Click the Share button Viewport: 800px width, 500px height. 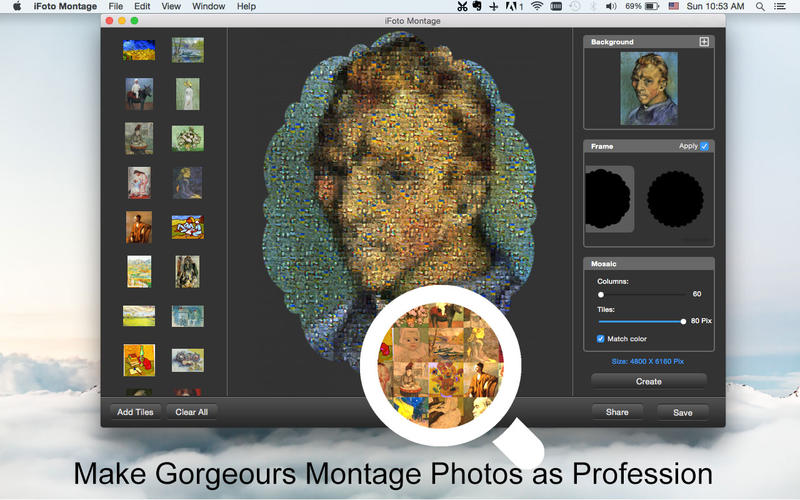[x=617, y=412]
